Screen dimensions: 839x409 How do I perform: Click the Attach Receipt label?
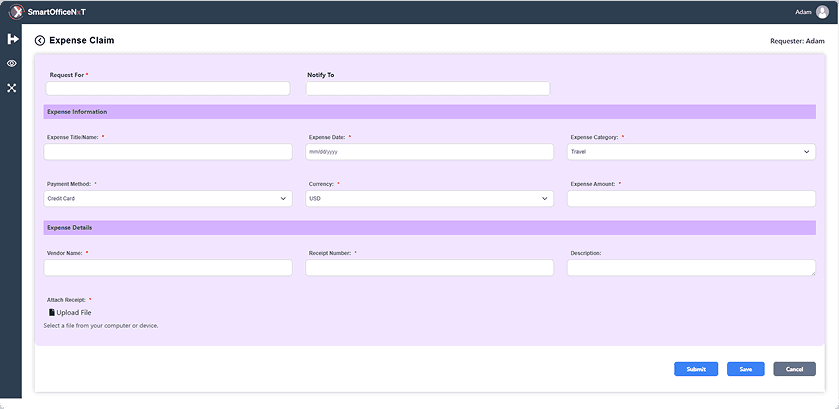pyautogui.click(x=66, y=300)
